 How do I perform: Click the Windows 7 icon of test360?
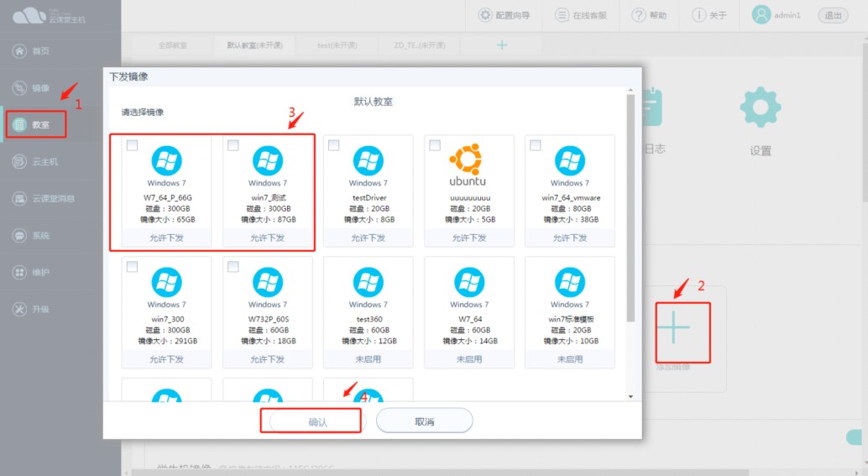369,282
